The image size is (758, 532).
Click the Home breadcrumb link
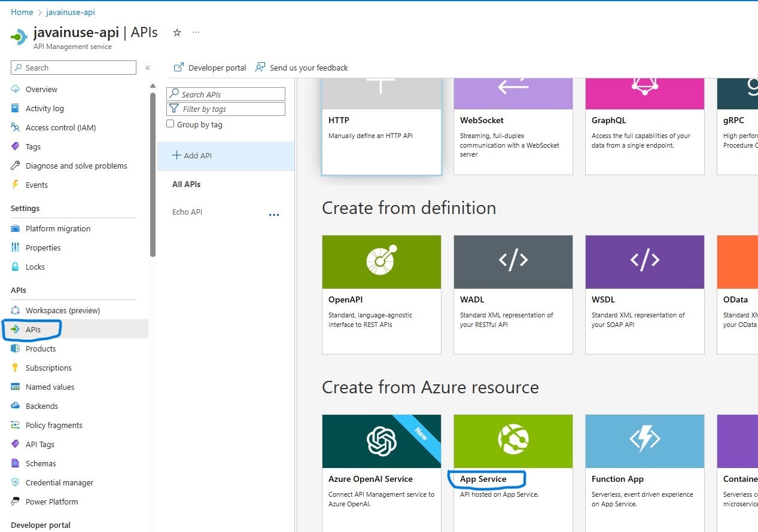pos(22,12)
